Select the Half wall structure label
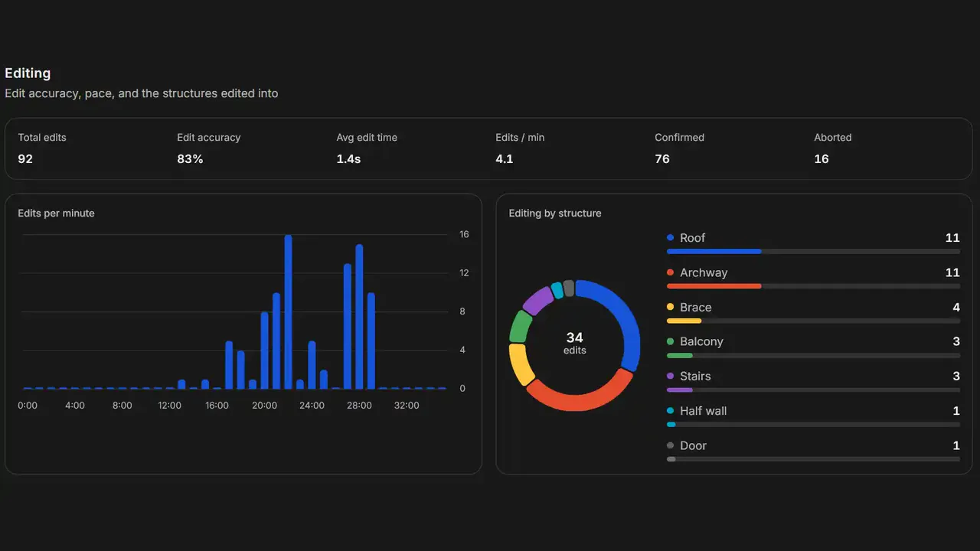The width and height of the screenshot is (980, 551). [703, 411]
